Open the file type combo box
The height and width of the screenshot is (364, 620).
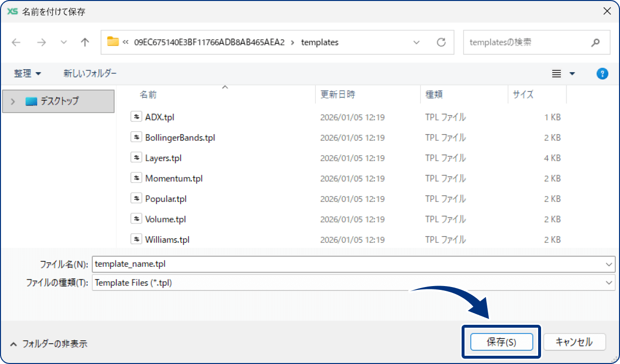tap(609, 283)
